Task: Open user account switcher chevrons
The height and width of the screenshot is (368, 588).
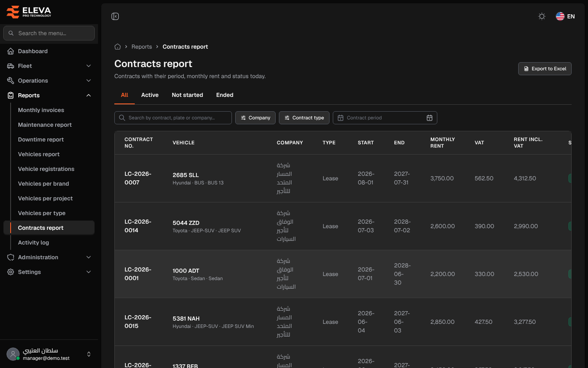Action: click(89, 354)
